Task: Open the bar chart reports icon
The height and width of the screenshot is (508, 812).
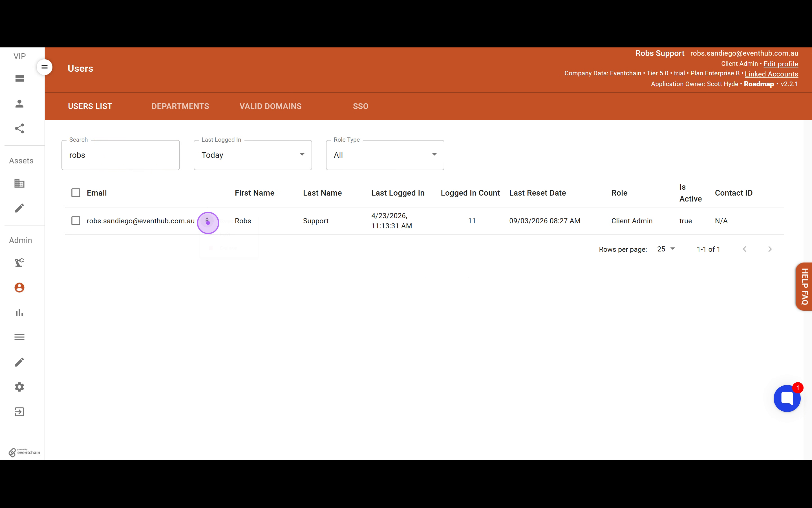Action: (19, 312)
